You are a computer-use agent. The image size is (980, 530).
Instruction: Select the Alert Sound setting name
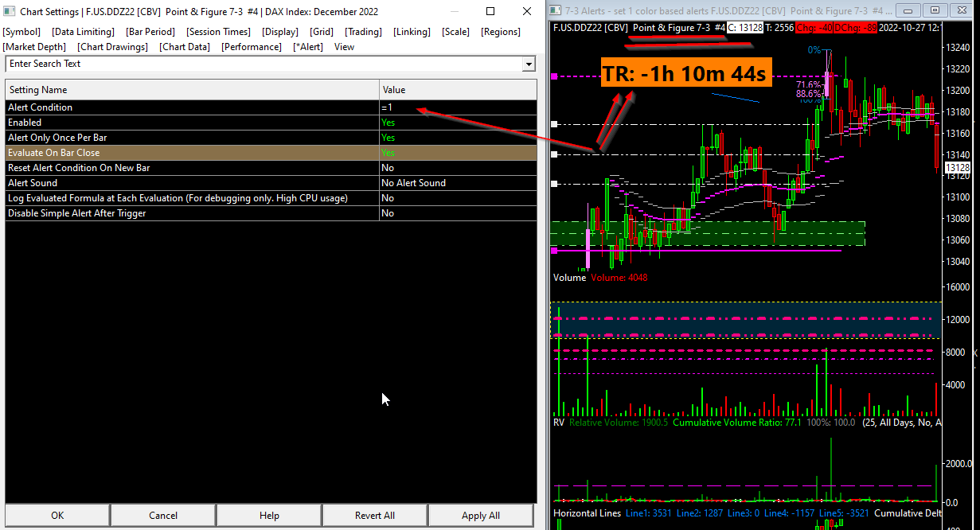[192, 183]
